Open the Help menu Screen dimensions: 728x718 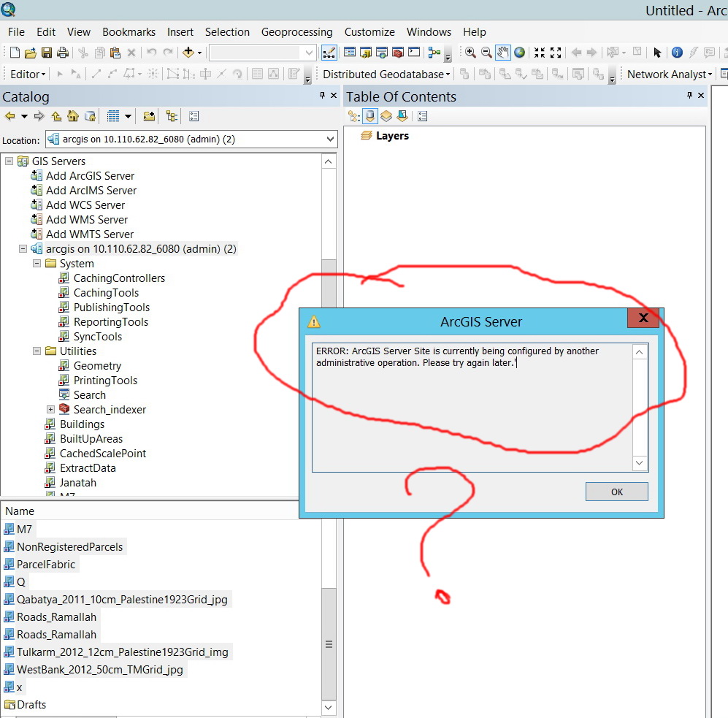point(474,32)
